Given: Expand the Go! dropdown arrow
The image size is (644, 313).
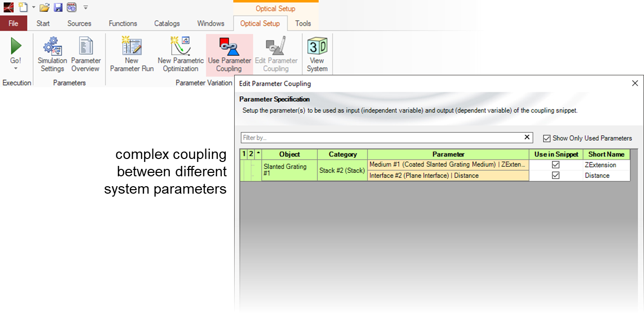Looking at the screenshot, I should 16,69.
